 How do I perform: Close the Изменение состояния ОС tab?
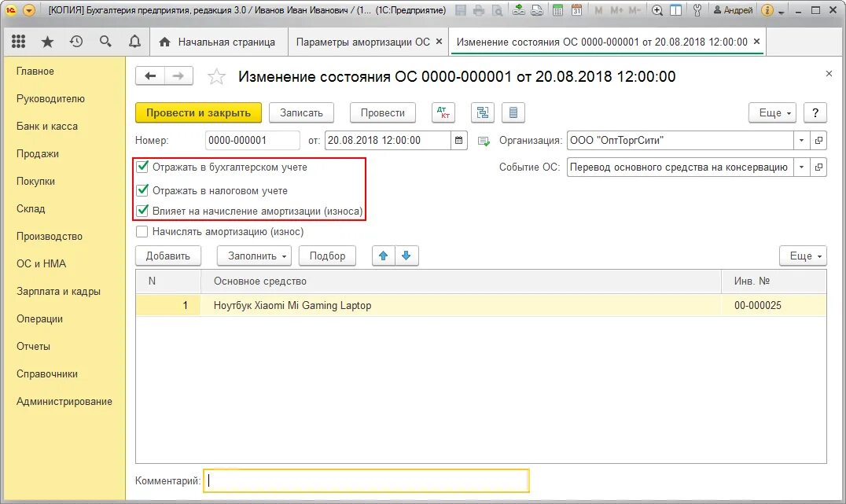click(x=756, y=42)
